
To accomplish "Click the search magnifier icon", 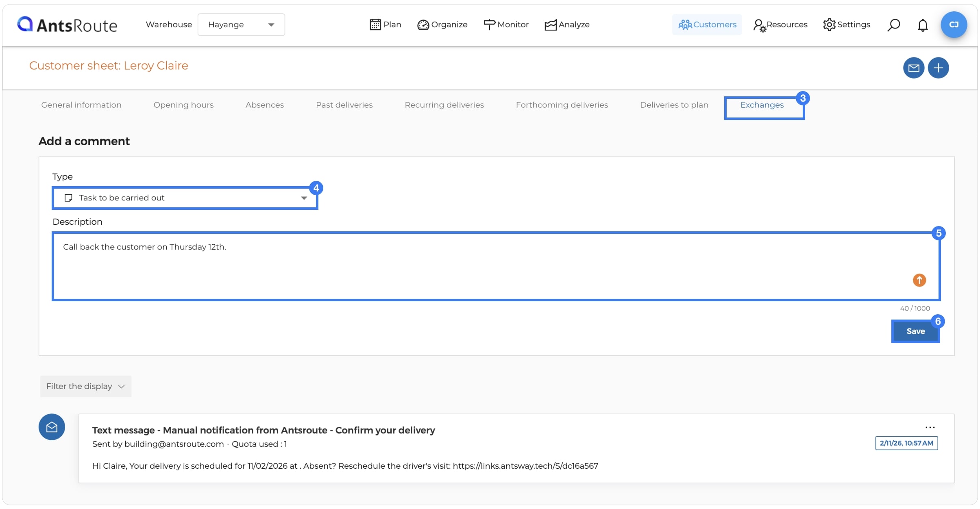I will (x=893, y=25).
